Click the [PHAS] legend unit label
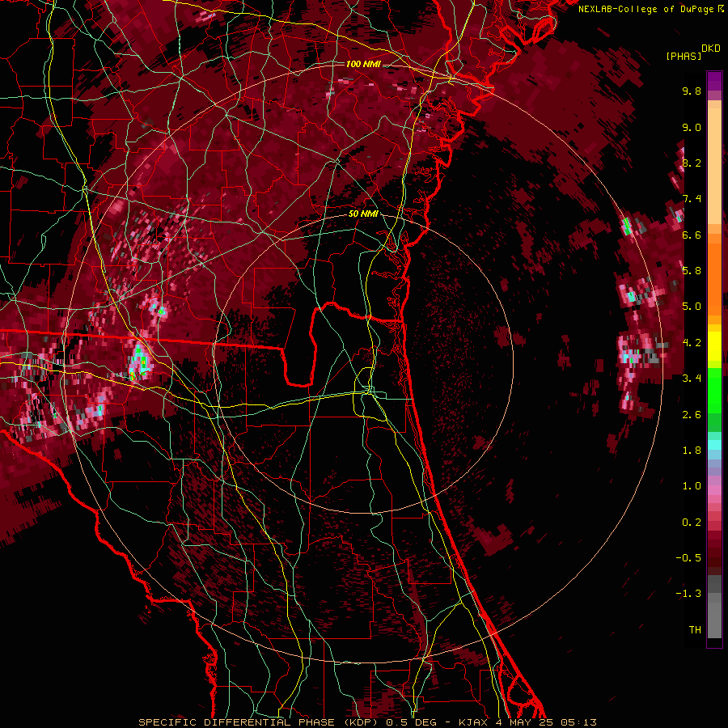The width and height of the screenshot is (728, 728). click(684, 56)
